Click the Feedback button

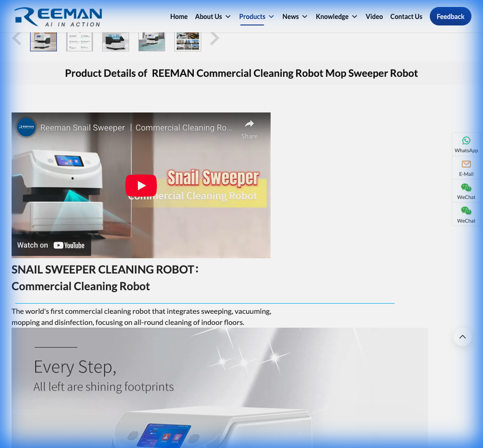click(x=450, y=16)
